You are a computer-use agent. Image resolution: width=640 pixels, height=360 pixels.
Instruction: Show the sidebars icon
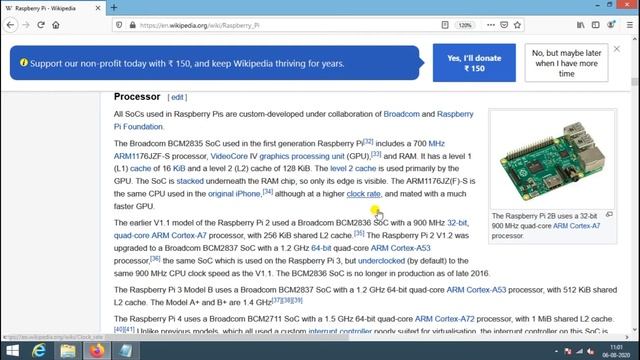[596, 25]
